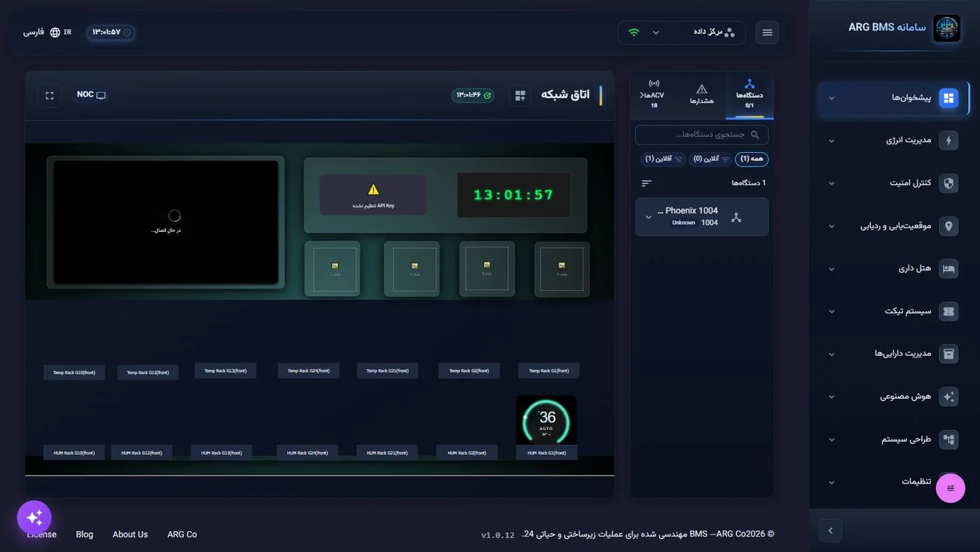Collapse the sidebar using the bottom arrow button

(x=830, y=530)
